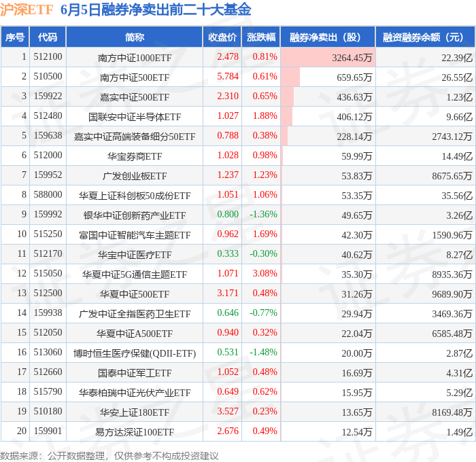Screen dimensions: 476x462
Task: Select 富国中证智能汽车主题ETF
Action: click(x=135, y=235)
